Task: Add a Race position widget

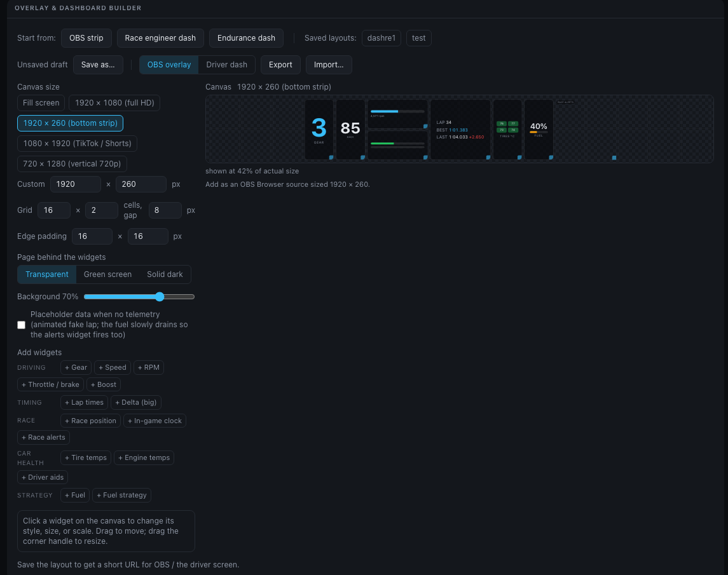Action: (x=90, y=421)
